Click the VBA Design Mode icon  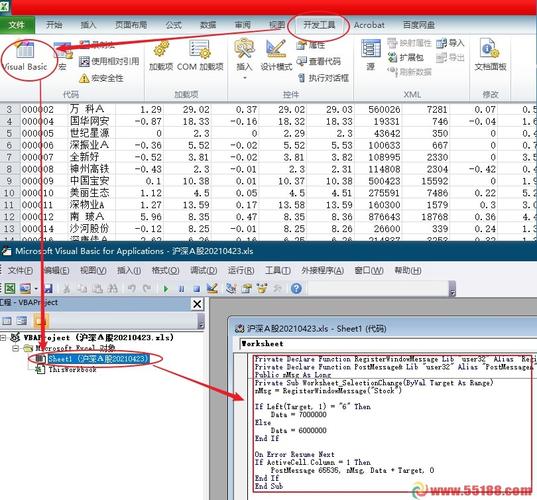coord(213,288)
